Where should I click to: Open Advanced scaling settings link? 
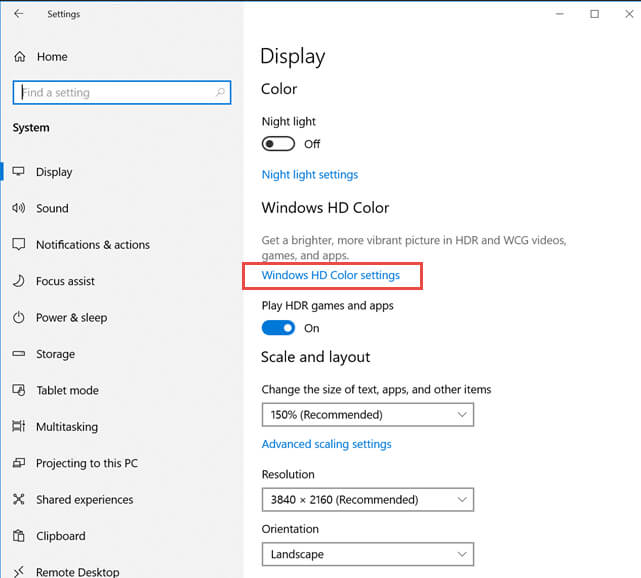(327, 444)
